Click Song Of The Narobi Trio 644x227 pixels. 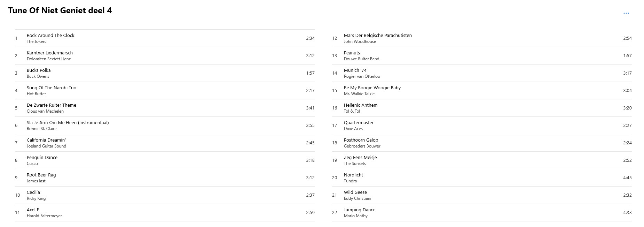coord(165,91)
